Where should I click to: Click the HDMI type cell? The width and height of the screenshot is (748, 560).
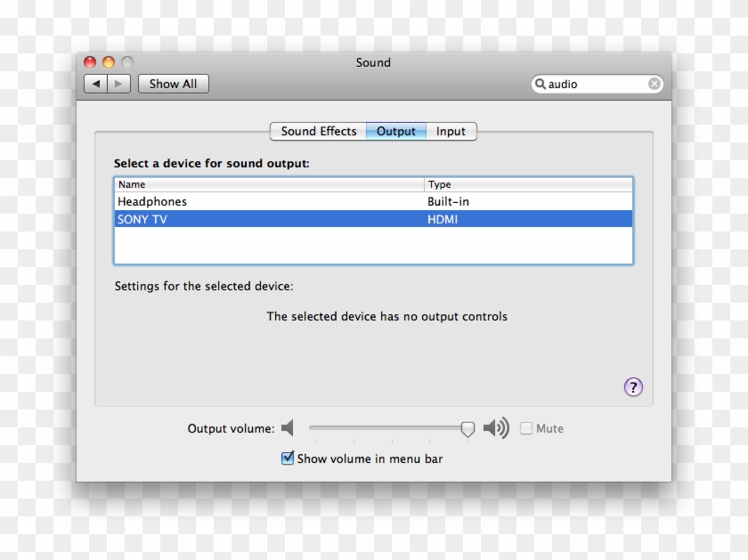(x=443, y=219)
